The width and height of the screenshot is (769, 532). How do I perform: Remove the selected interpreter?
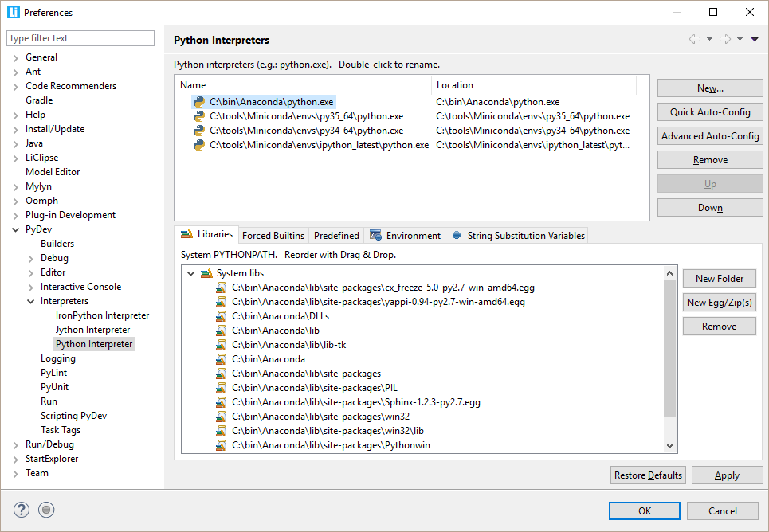pyautogui.click(x=710, y=160)
